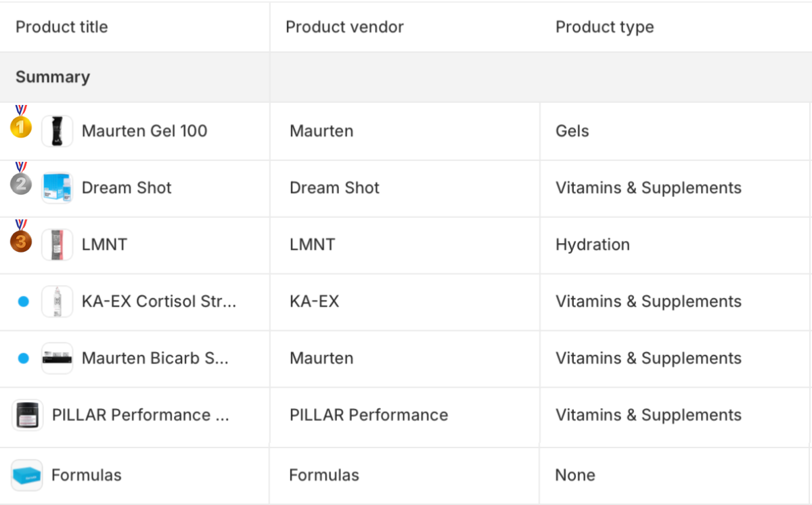Open the Dream Shot product image
This screenshot has width=812, height=505.
(x=57, y=188)
